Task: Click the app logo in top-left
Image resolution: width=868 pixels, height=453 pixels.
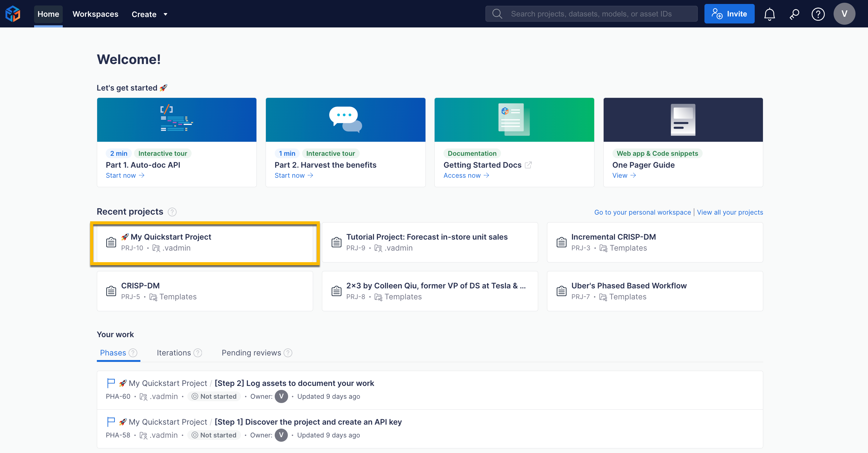Action: 13,14
